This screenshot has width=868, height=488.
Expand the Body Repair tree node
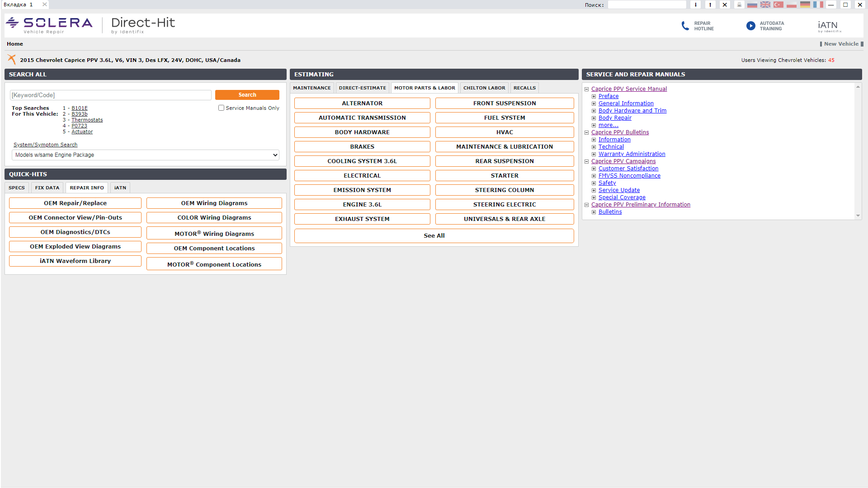click(594, 118)
